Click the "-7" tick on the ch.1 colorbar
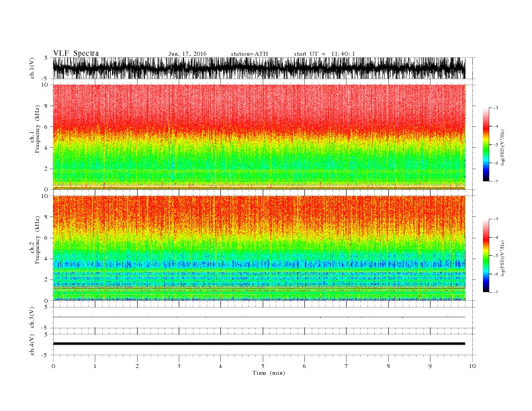 coord(495,181)
